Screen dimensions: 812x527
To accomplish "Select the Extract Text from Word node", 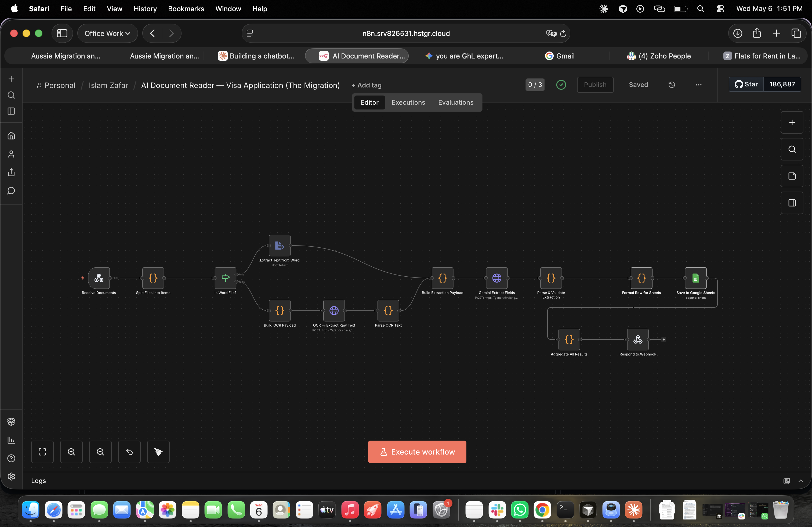I will (x=280, y=246).
